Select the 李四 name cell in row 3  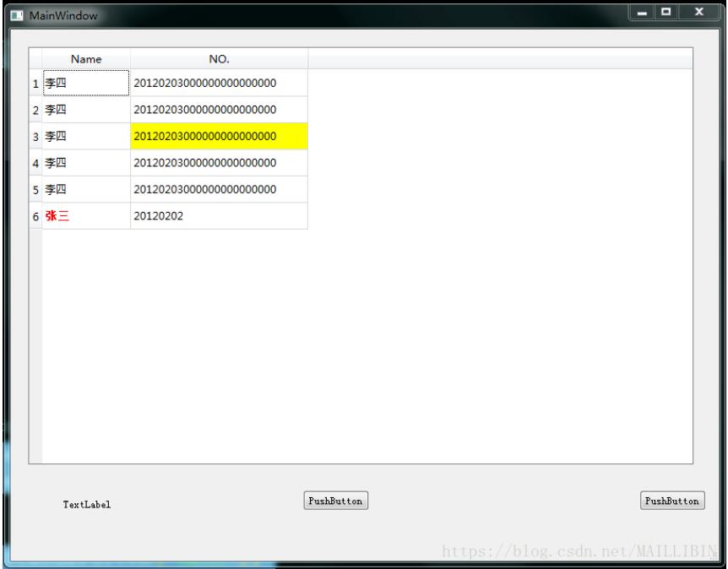tap(86, 136)
